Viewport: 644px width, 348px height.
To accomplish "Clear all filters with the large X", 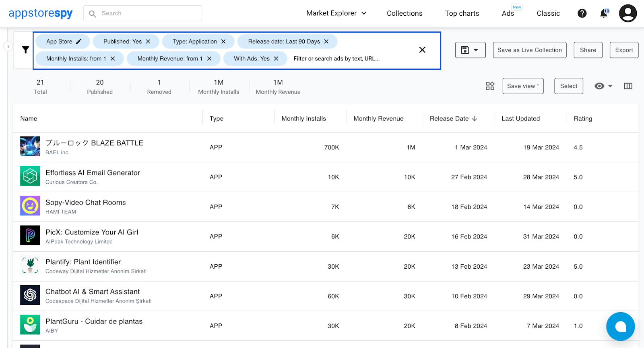I will coord(422,50).
